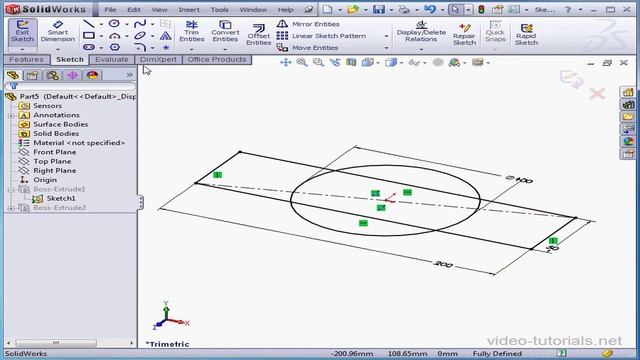Switch to the DimXpert tab
This screenshot has height=360, width=640.
click(x=158, y=60)
